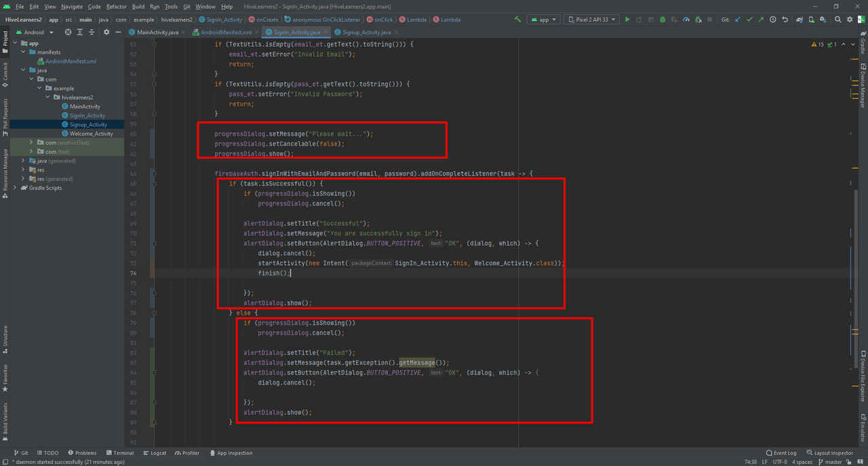Open the Profiler tool window
Screen dimensions: 868x466
point(187,453)
